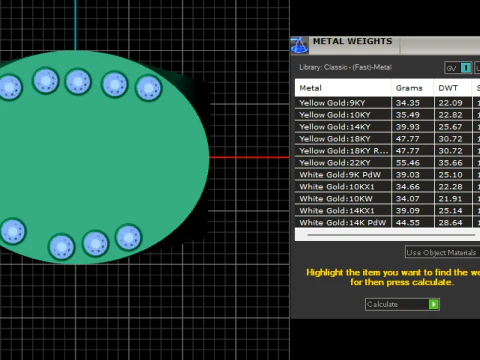The width and height of the screenshot is (480, 360).
Task: Click the 28.64 DWT value
Action: 450,223
